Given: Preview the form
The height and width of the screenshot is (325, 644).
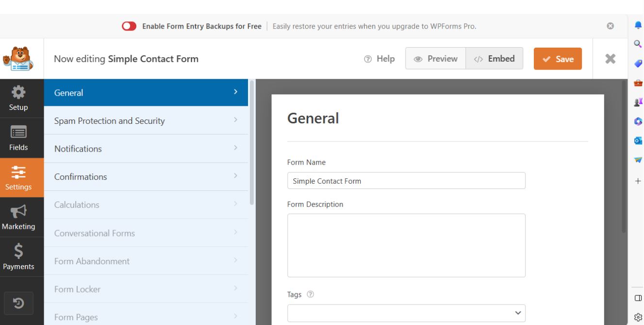Looking at the screenshot, I should tap(434, 58).
